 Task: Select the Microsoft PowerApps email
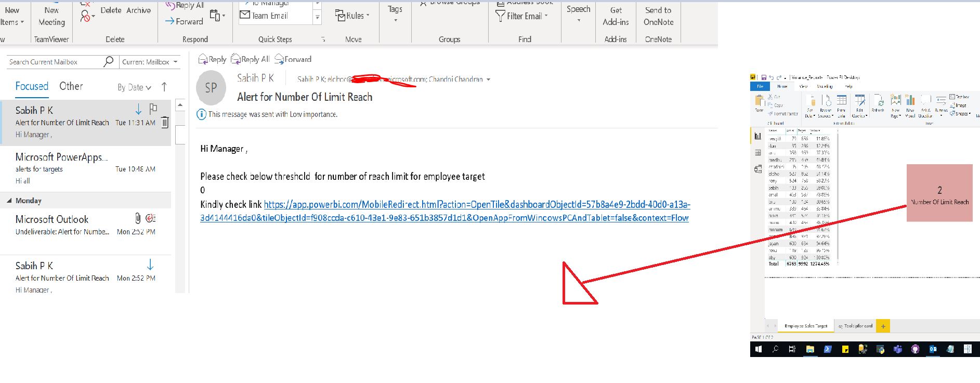[85, 168]
